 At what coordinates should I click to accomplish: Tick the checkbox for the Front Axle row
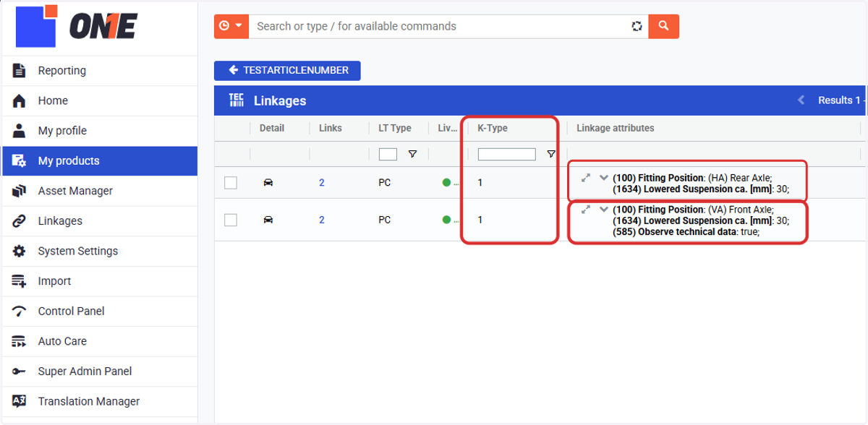[x=231, y=220]
